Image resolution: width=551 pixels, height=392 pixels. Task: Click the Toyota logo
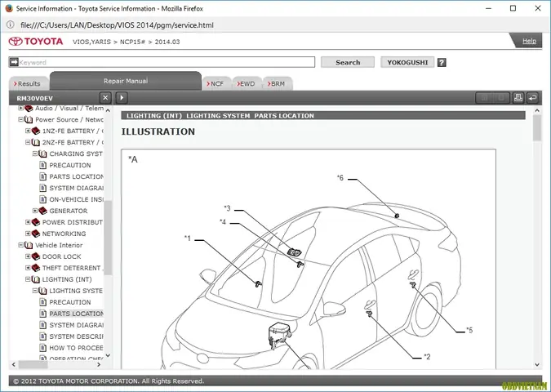(x=36, y=42)
